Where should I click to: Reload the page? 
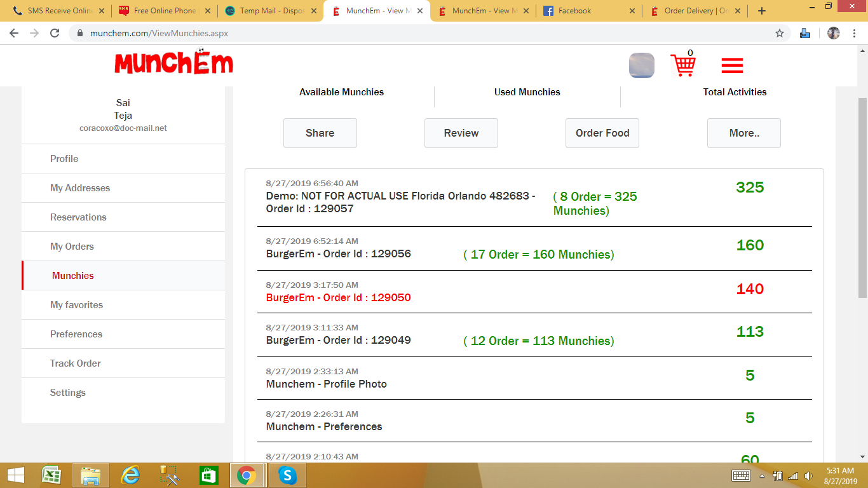click(55, 33)
